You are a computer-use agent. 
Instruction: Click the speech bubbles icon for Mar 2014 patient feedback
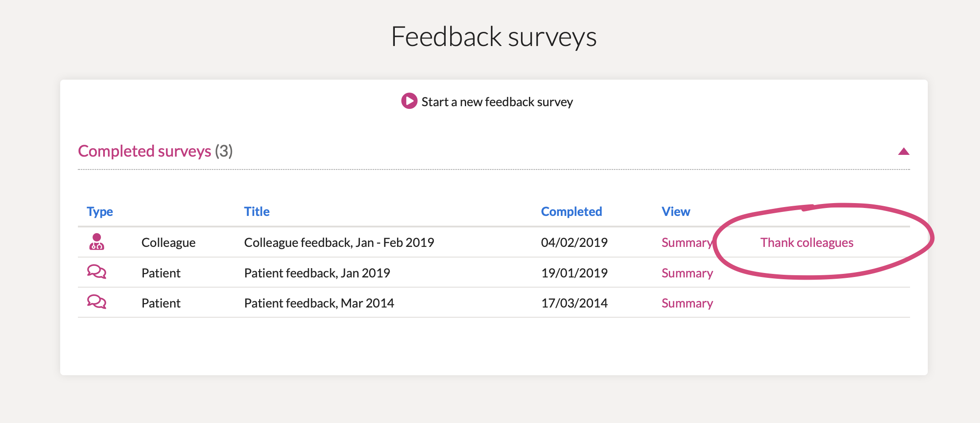click(x=96, y=302)
